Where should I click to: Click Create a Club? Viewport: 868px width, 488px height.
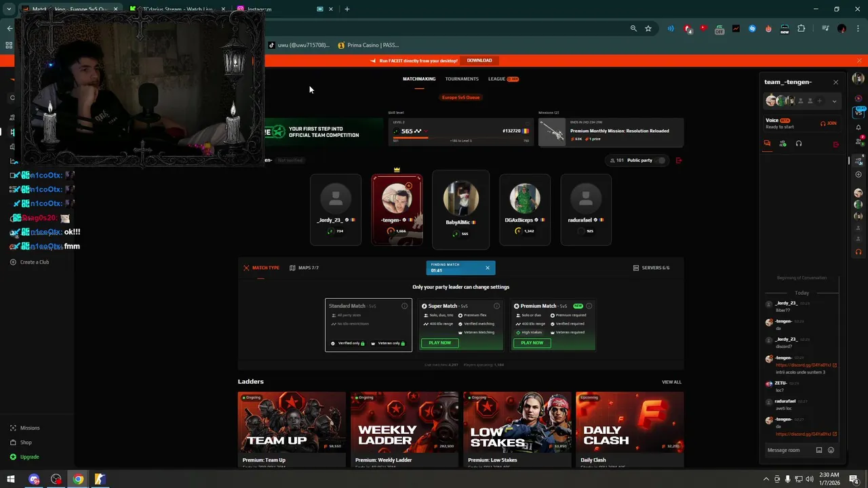[29, 262]
